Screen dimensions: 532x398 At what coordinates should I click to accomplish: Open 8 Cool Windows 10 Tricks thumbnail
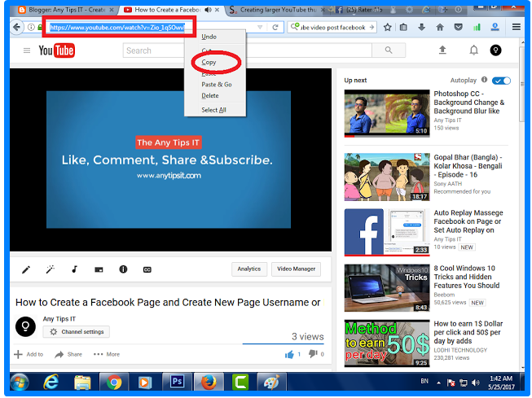point(387,288)
